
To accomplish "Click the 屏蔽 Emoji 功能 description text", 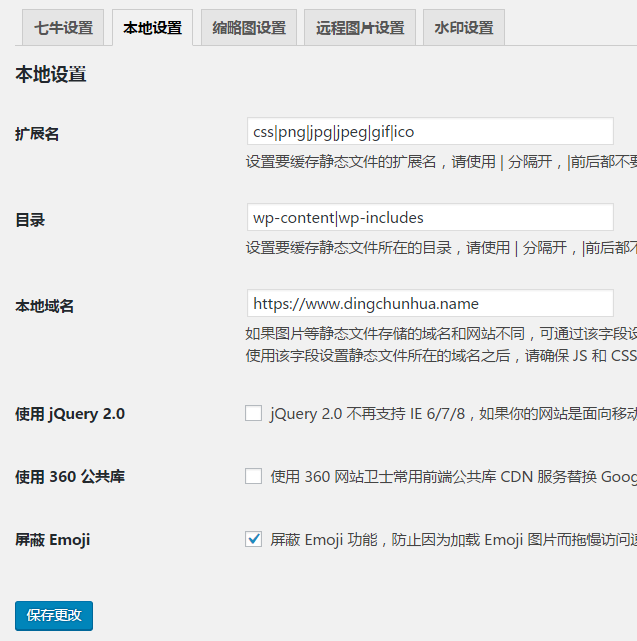I will pos(453,540).
